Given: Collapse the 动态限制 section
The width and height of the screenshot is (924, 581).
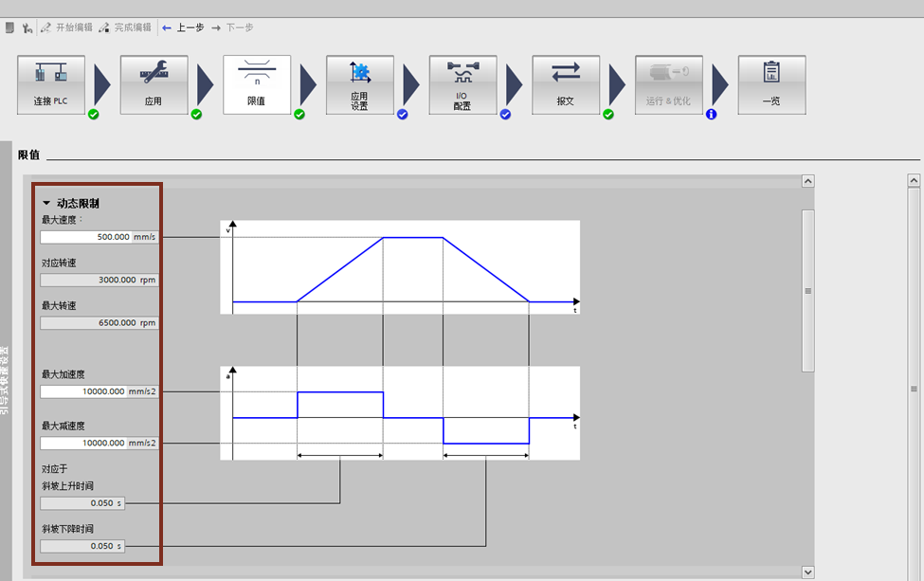Looking at the screenshot, I should click(46, 203).
